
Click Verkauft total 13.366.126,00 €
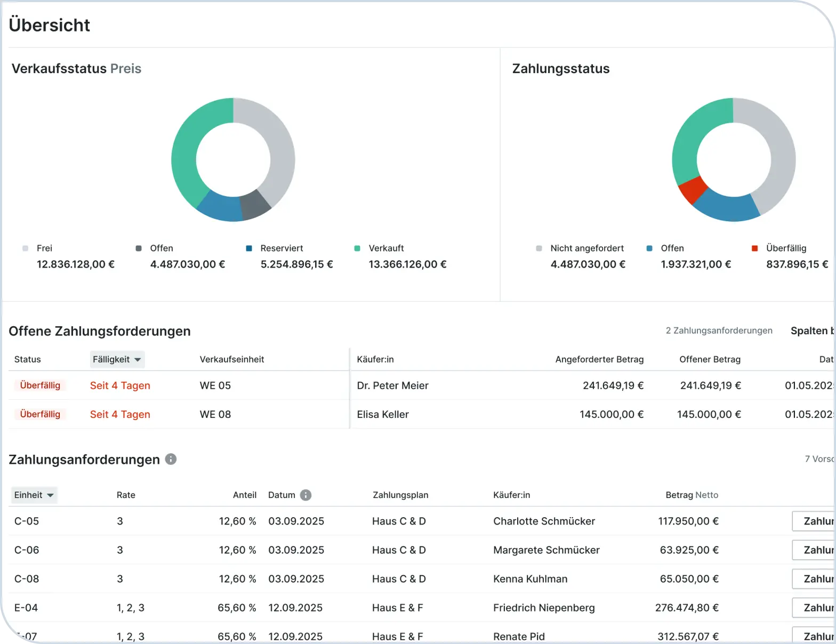pos(407,264)
